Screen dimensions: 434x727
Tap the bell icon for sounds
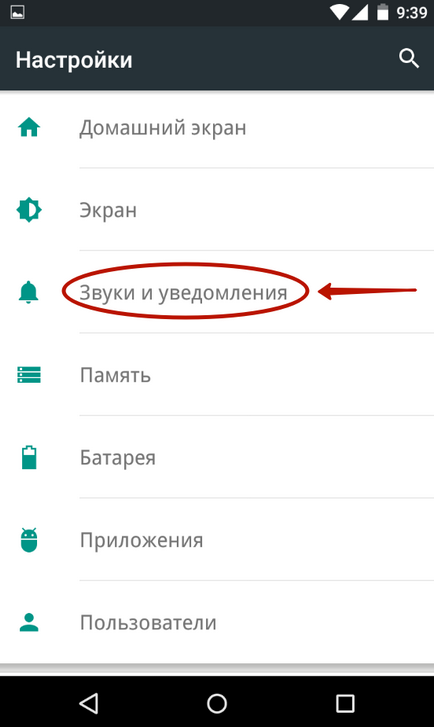28,292
